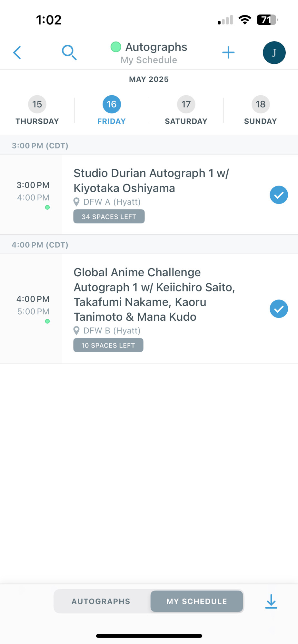Tap the DFW B (Hyatt) location pin

(x=76, y=330)
